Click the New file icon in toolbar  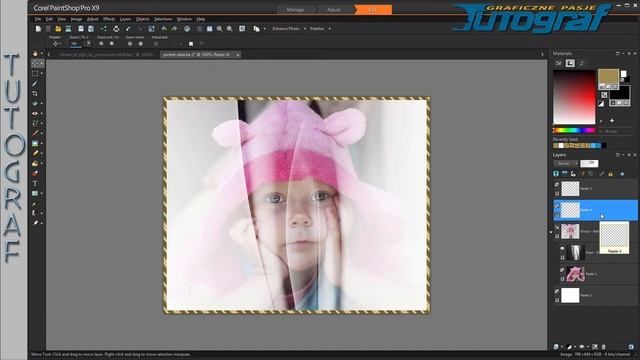[x=38, y=29]
